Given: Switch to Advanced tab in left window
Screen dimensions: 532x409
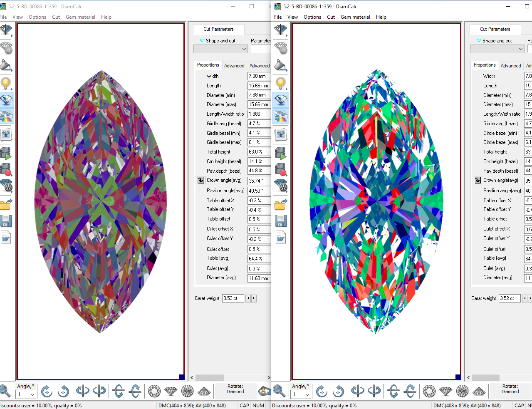Looking at the screenshot, I should [x=234, y=66].
